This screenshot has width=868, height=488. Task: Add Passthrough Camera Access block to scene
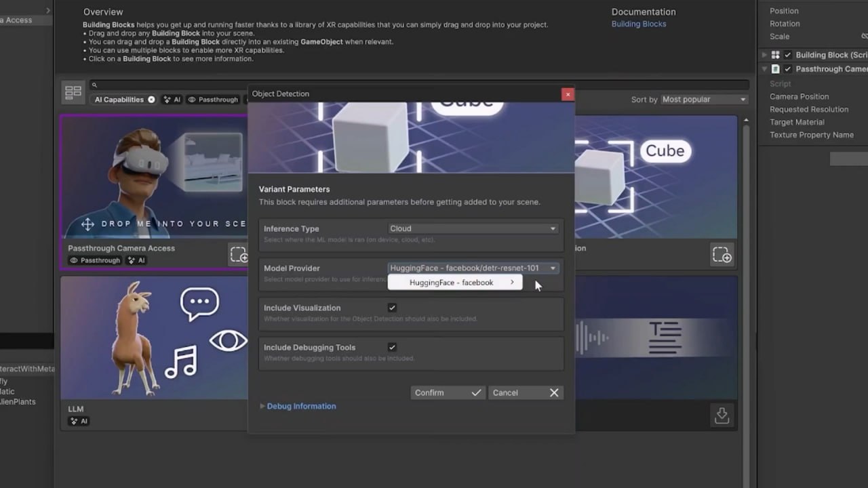click(239, 255)
